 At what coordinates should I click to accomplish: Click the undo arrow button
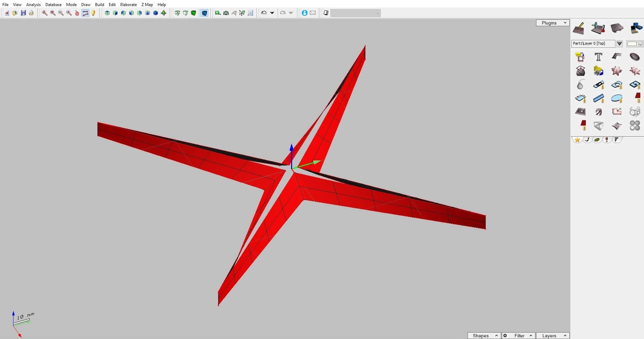(264, 13)
